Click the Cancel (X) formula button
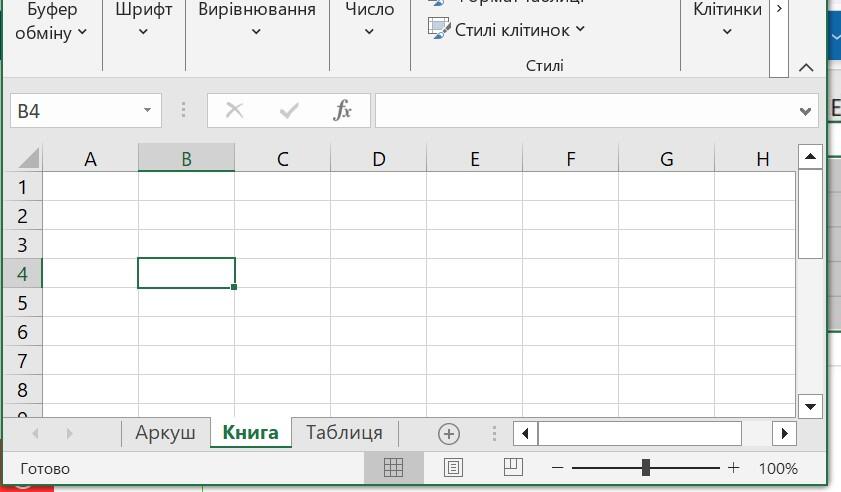This screenshot has width=841, height=492. point(234,111)
